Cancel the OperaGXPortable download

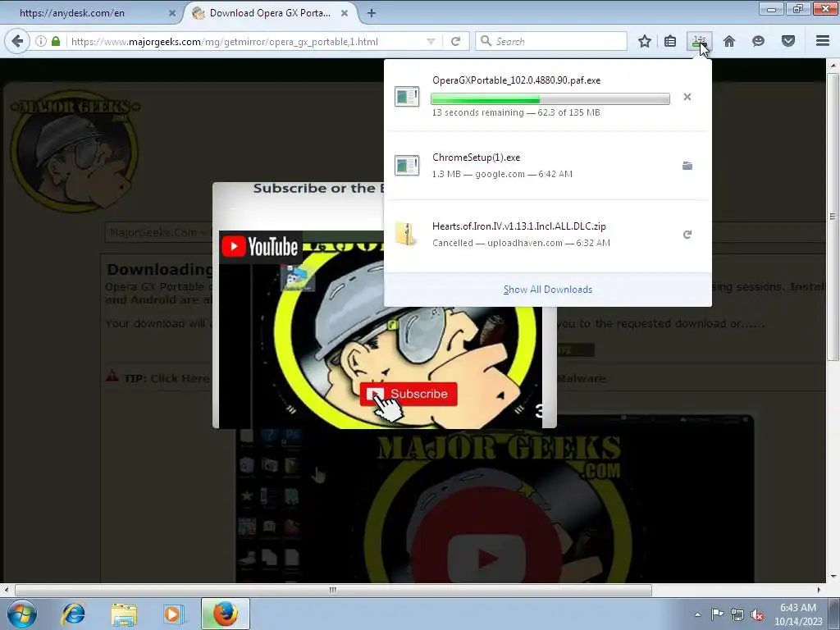(x=687, y=97)
